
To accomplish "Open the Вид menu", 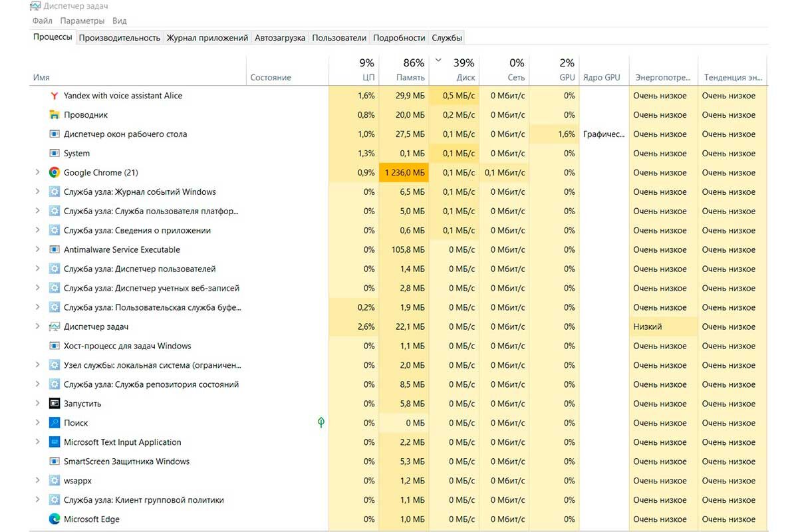I will [118, 21].
